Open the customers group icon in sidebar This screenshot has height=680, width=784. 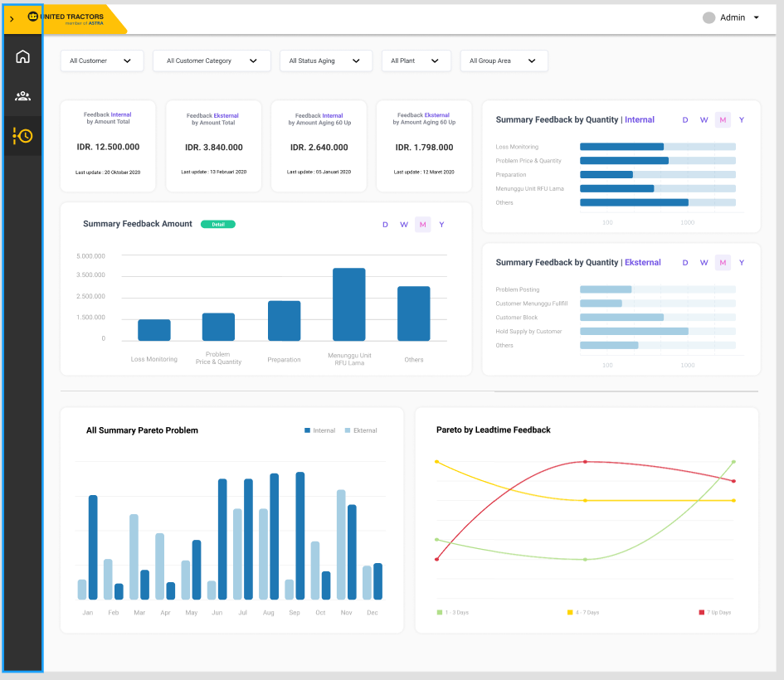pyautogui.click(x=22, y=96)
